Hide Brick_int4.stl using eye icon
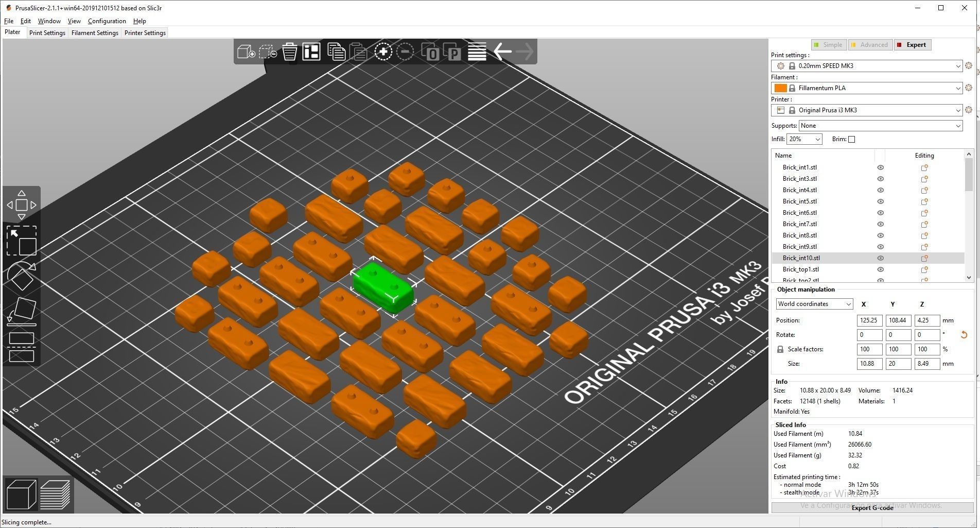Viewport: 980px width, 528px height. point(881,190)
